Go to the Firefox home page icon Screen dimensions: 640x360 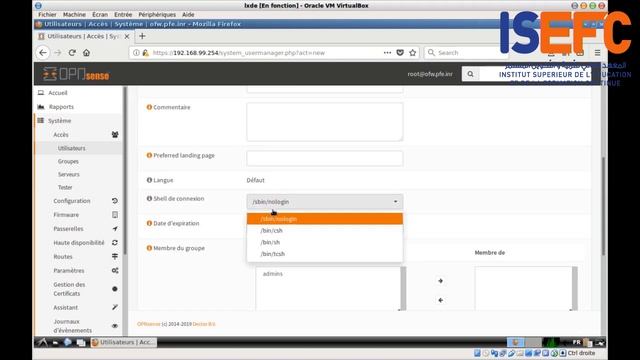[87, 53]
